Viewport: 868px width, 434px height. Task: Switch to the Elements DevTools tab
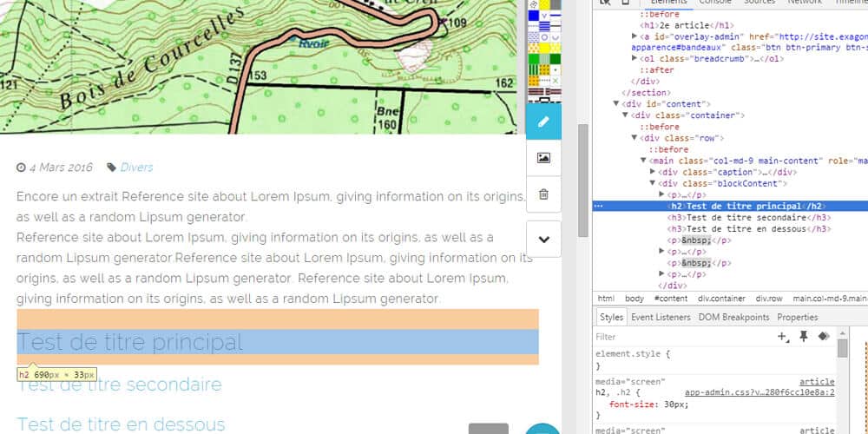[x=668, y=3]
